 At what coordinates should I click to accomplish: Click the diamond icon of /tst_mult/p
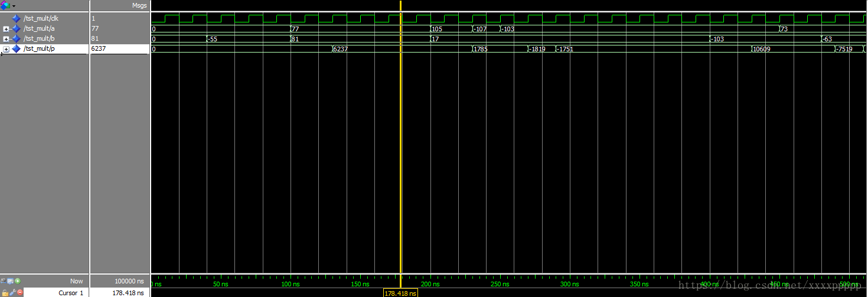click(16, 48)
